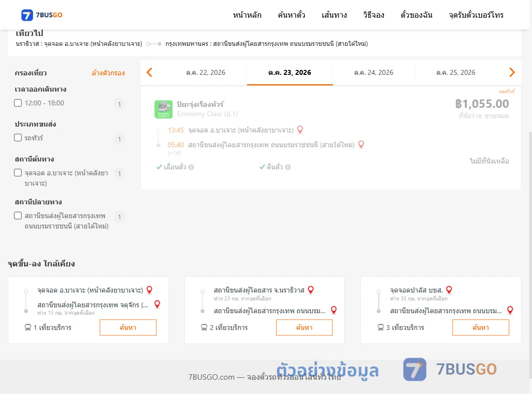Open the ค้นหาตั๋ว menu item
532x394 pixels.
click(x=292, y=15)
